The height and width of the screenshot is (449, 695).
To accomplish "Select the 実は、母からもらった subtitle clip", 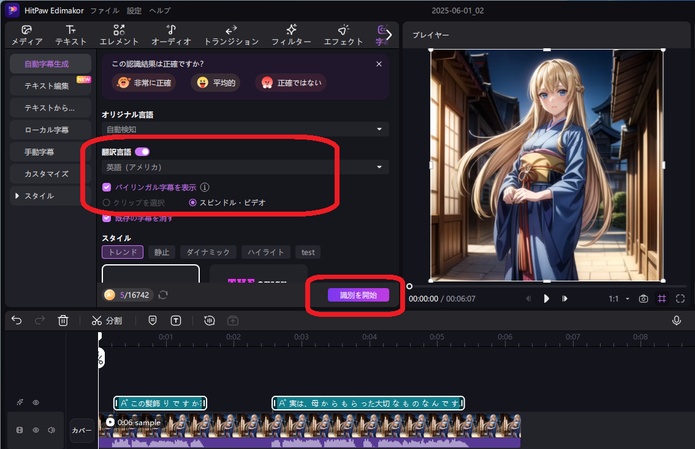I will pos(368,403).
